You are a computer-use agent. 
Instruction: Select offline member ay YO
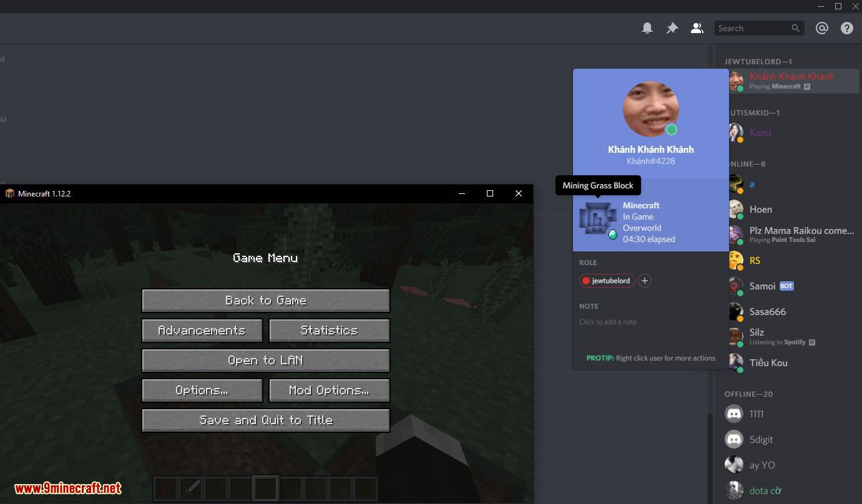[790, 465]
